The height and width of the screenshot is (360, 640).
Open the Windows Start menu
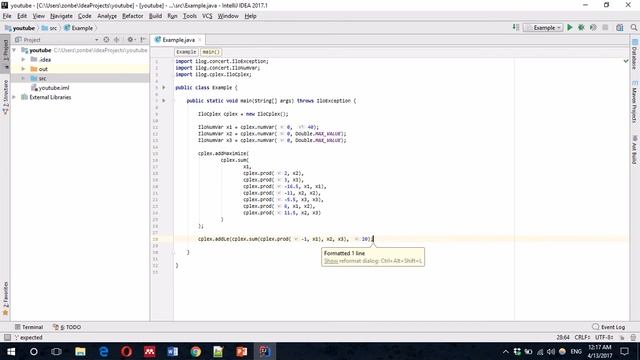11,351
